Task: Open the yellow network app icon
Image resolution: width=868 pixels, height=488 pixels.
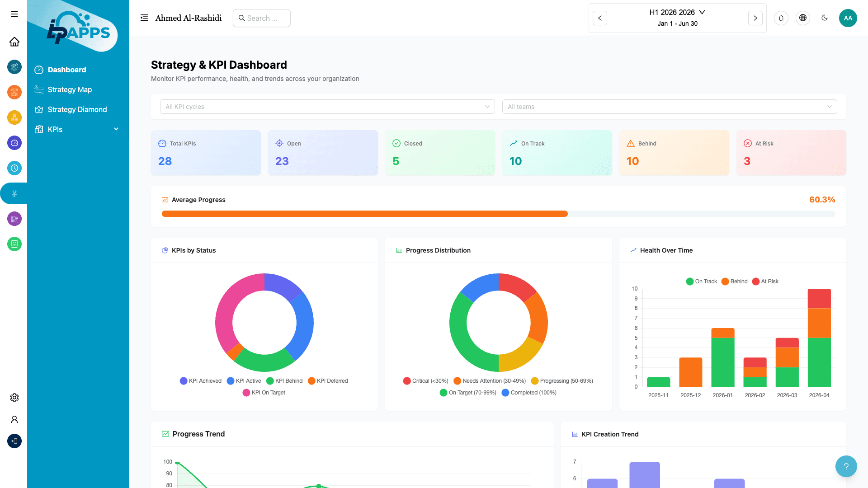Action: 14,117
